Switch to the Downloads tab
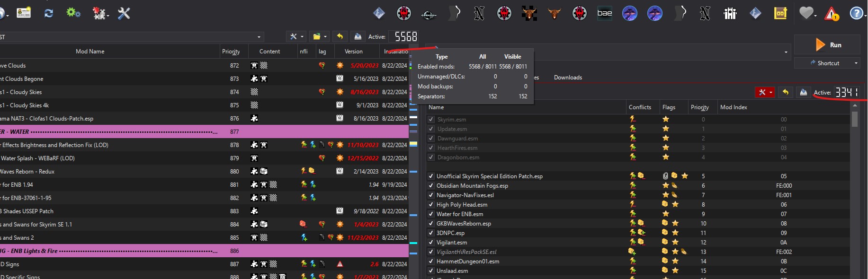The height and width of the screenshot is (279, 868). click(x=568, y=77)
